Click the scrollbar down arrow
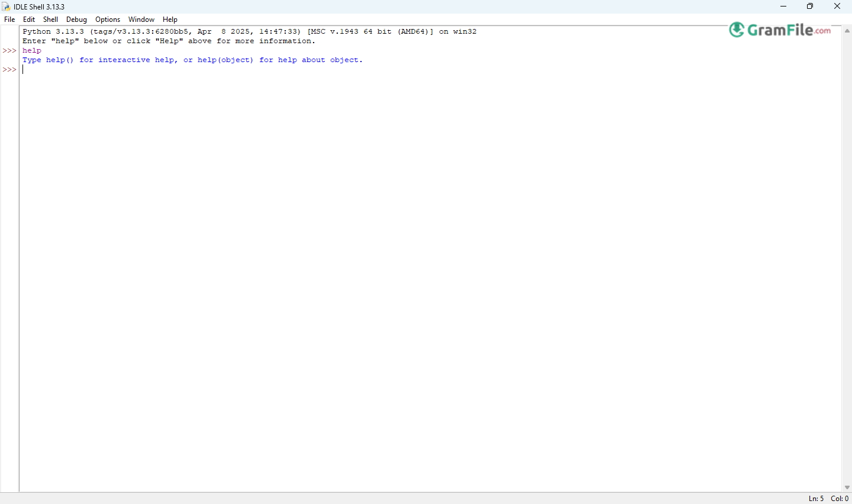Image resolution: width=852 pixels, height=504 pixels. click(x=847, y=487)
